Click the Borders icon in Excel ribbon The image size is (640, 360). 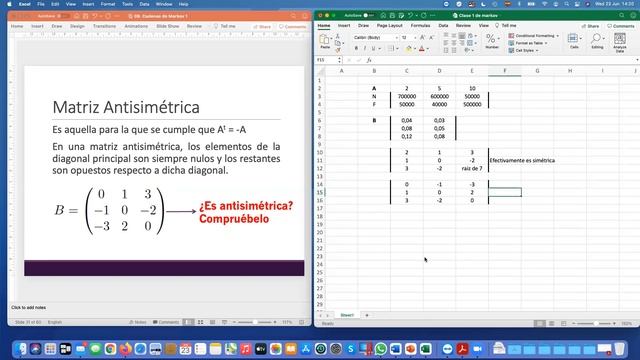(x=391, y=49)
